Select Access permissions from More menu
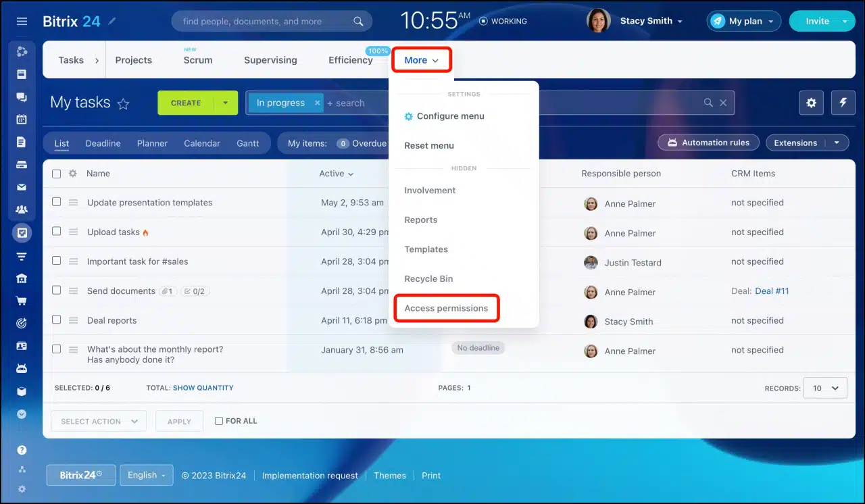Viewport: 865px width, 504px height. [446, 308]
